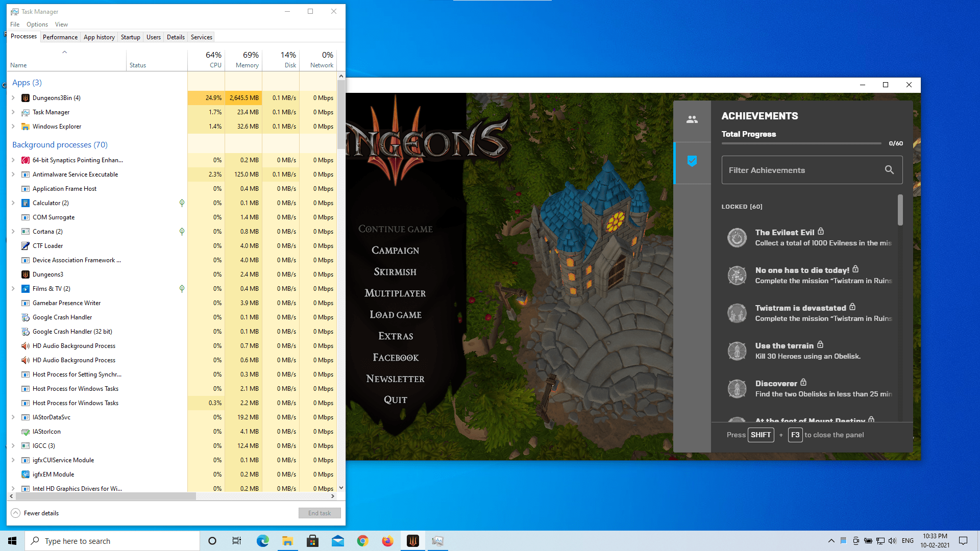This screenshot has height=551, width=980.
Task: Switch to the Details tab
Action: coord(176,37)
